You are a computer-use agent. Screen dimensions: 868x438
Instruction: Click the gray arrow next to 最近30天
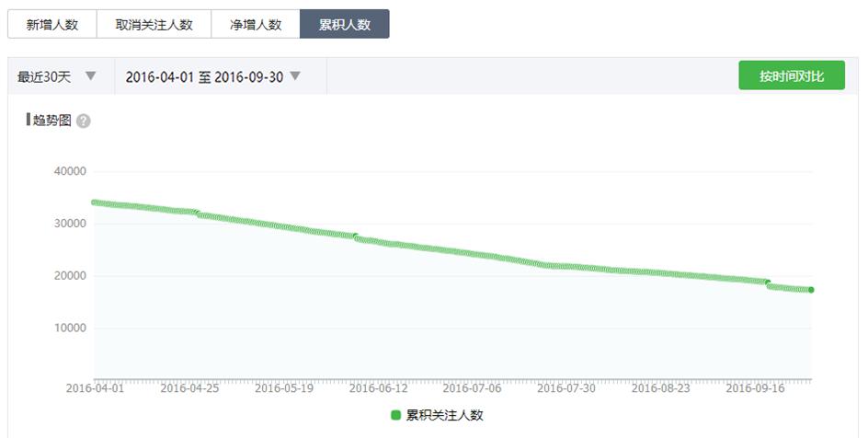pyautogui.click(x=91, y=75)
